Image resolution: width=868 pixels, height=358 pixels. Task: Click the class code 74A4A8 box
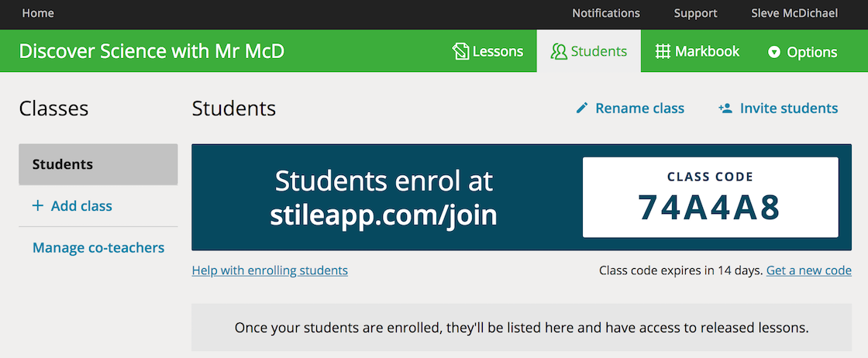710,198
